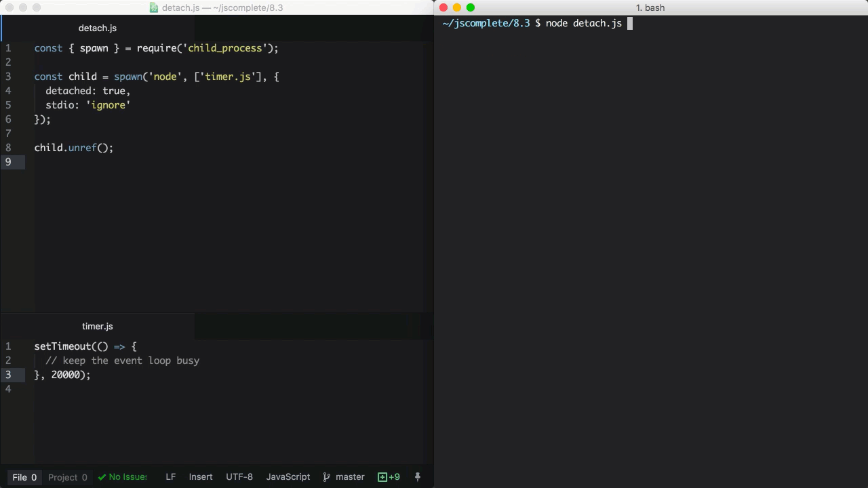Open the UTF-8 encoding selector
This screenshot has height=488, width=868.
pyautogui.click(x=239, y=476)
